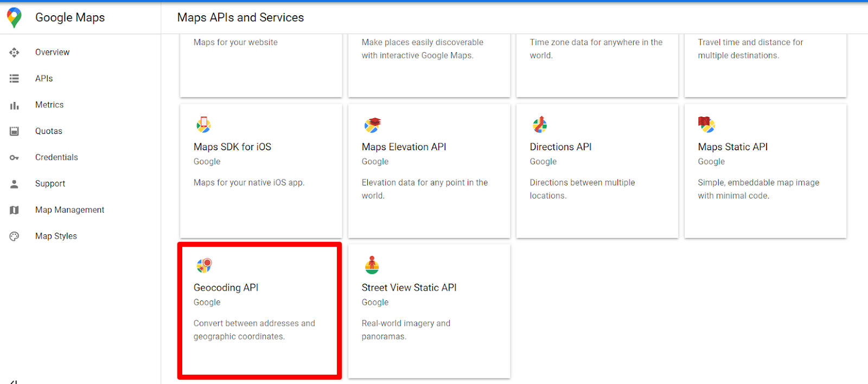Click 'Google' under Maps SDK for iOS
868x384 pixels.
click(207, 162)
